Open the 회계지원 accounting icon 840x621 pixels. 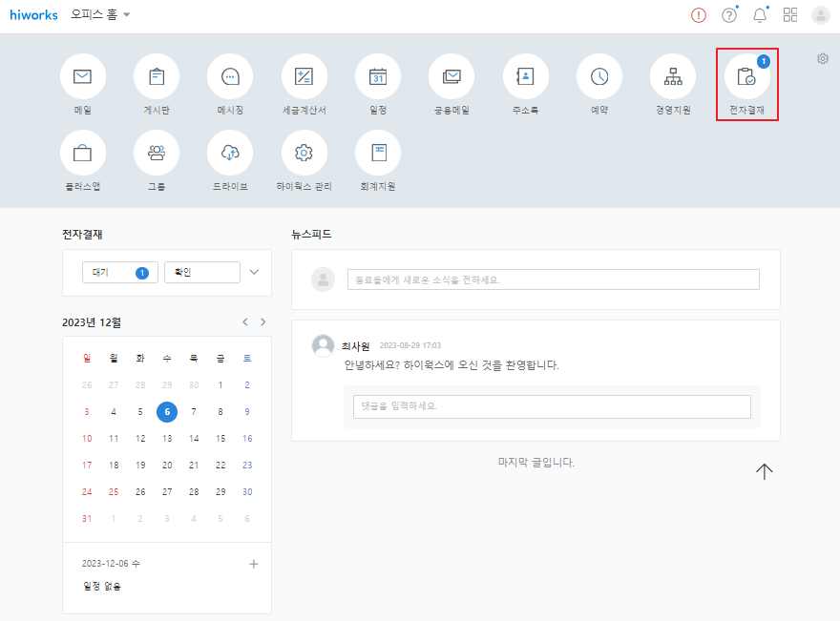[378, 154]
